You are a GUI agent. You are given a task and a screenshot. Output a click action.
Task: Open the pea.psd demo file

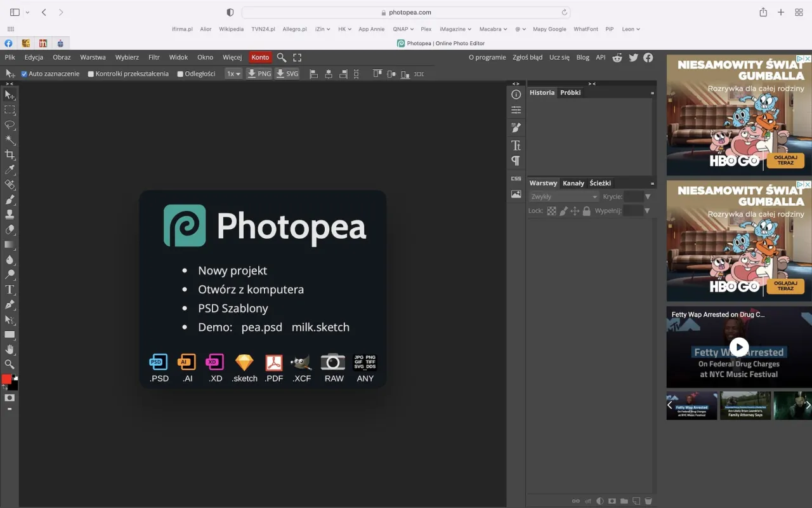pos(261,327)
